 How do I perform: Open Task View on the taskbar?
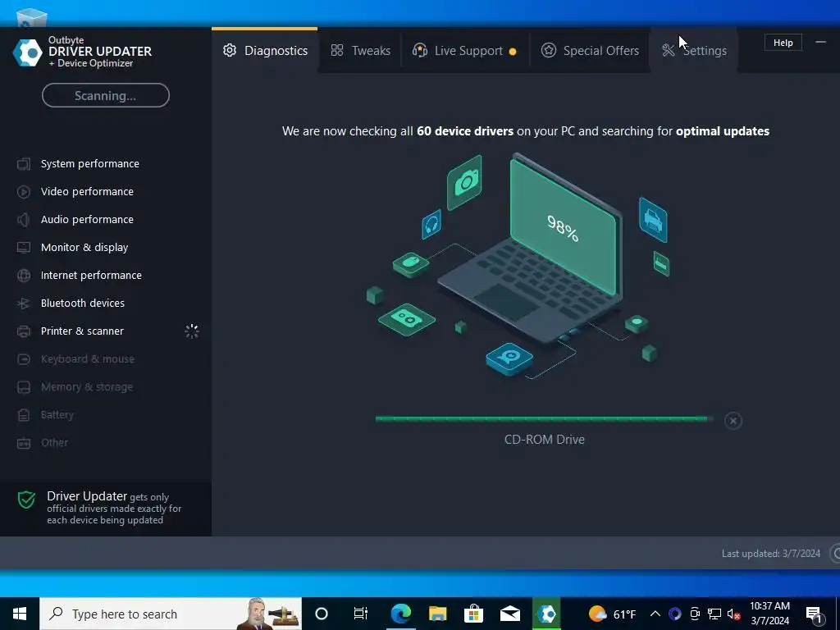(x=361, y=614)
